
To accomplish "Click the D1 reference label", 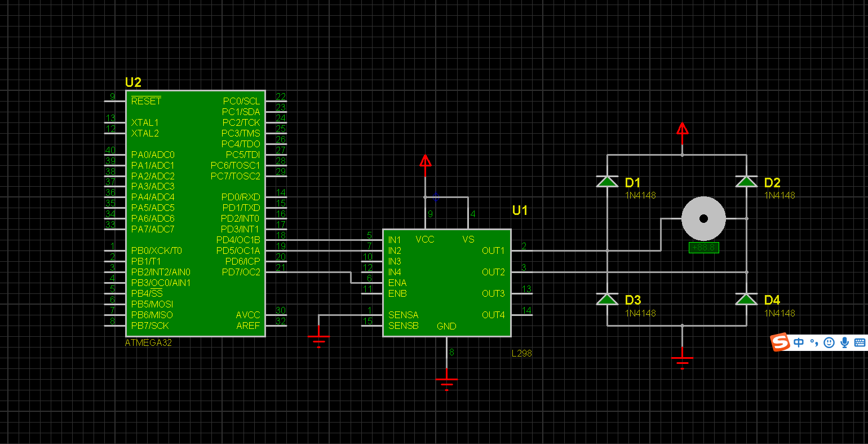I will [633, 183].
